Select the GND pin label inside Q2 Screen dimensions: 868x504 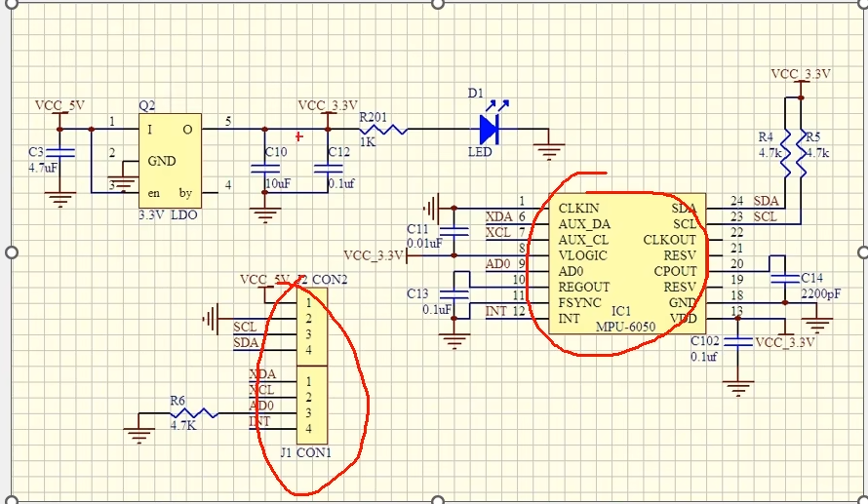click(162, 161)
